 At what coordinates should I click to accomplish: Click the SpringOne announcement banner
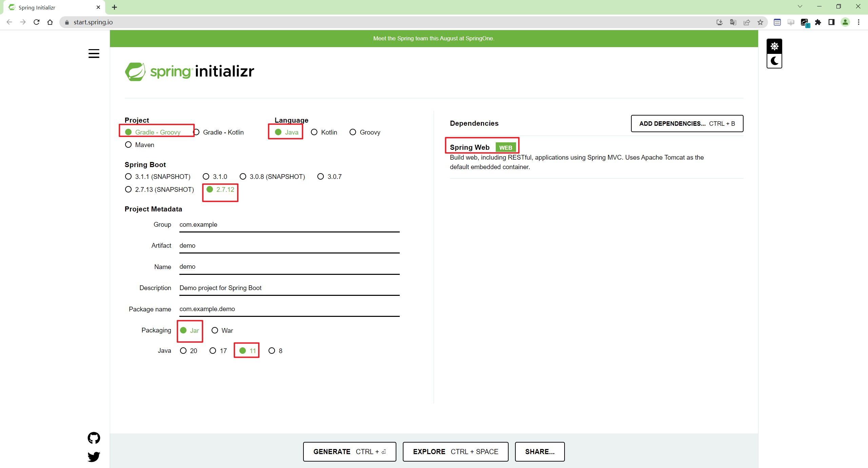pos(434,38)
